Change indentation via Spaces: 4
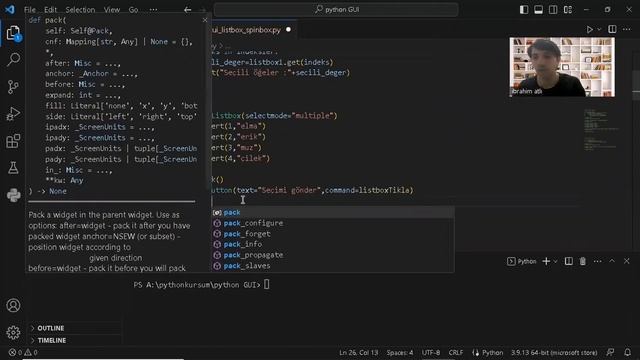640x360 pixels. coord(400,353)
